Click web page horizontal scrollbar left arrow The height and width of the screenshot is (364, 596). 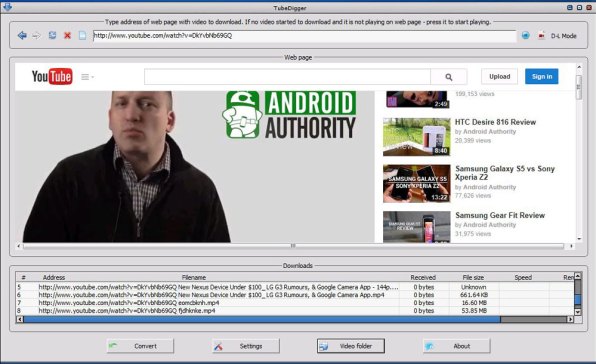(x=19, y=246)
